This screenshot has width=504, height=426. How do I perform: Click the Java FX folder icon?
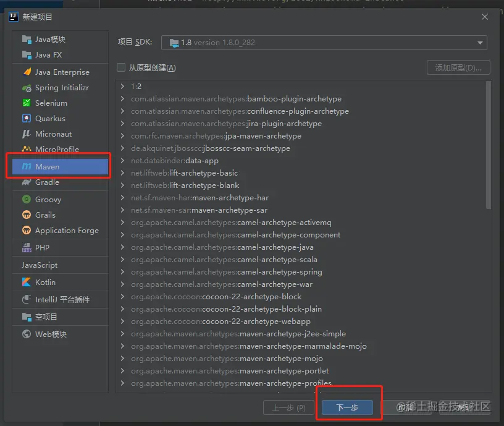27,54
